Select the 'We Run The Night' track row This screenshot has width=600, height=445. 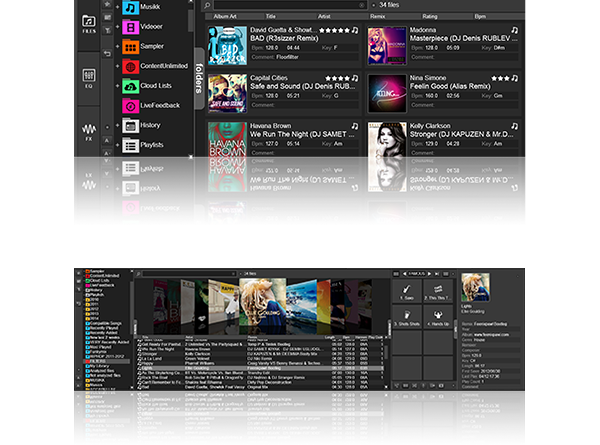pyautogui.click(x=260, y=349)
